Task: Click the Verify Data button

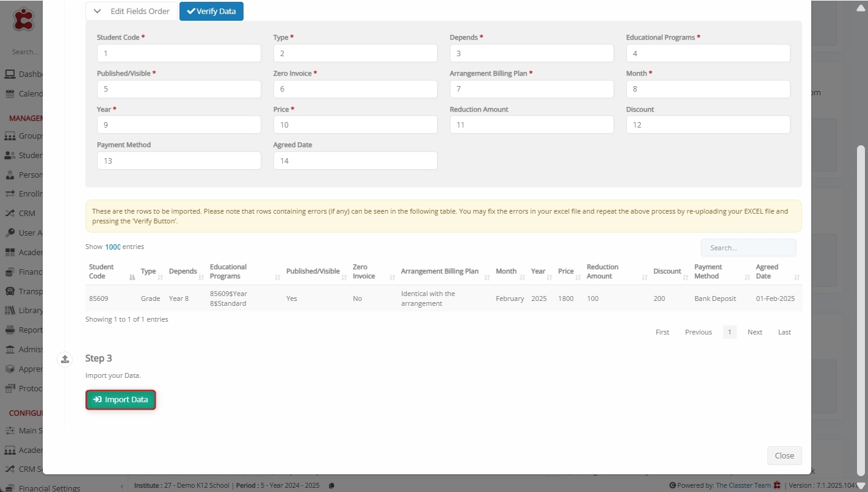Action: [211, 11]
